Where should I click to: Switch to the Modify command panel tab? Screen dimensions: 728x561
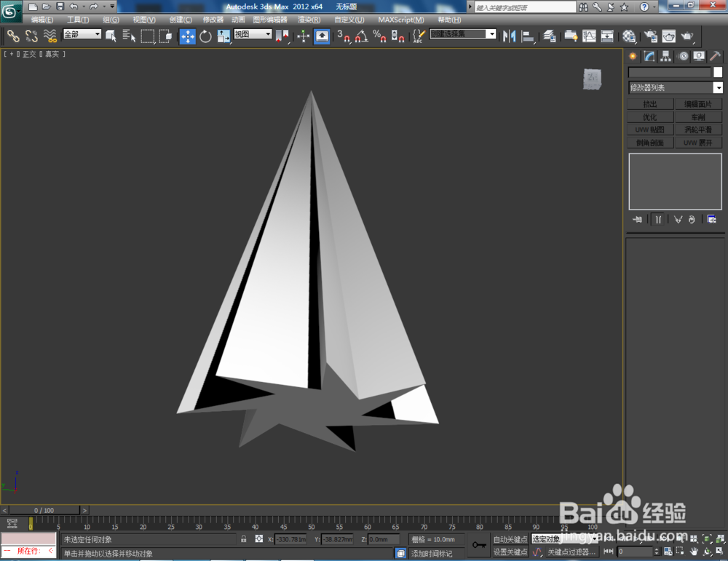tap(649, 56)
